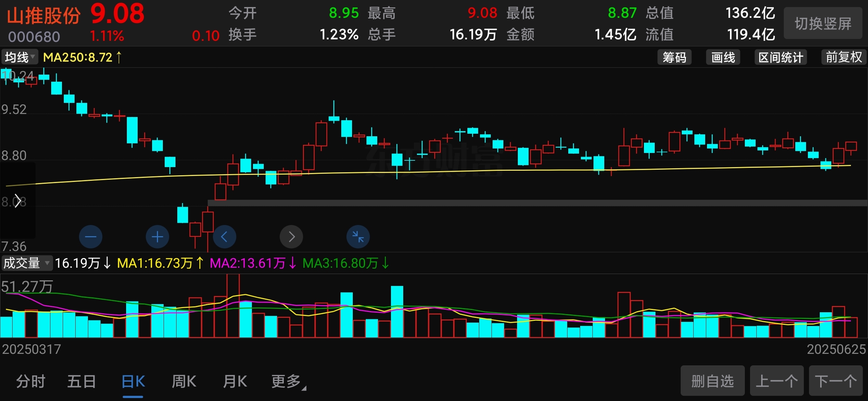Zoom in chart with plus icon
The image size is (868, 401).
157,237
